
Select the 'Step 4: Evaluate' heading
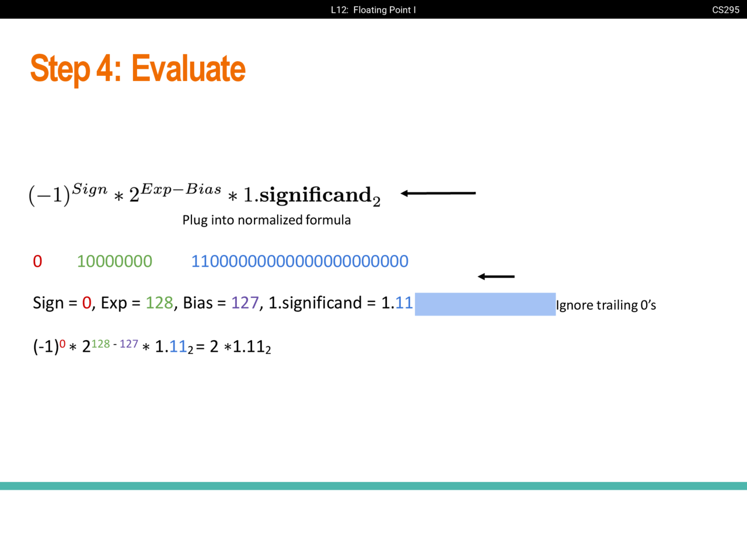(138, 69)
